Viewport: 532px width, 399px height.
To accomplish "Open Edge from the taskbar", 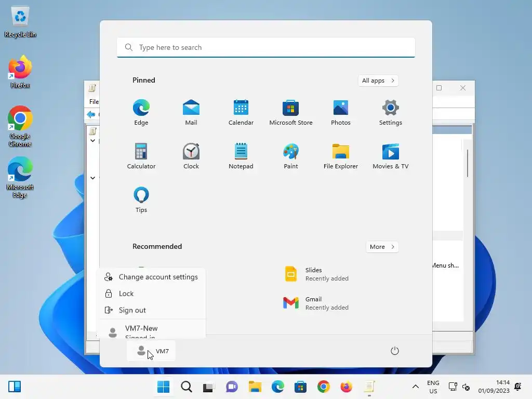I will (x=277, y=387).
